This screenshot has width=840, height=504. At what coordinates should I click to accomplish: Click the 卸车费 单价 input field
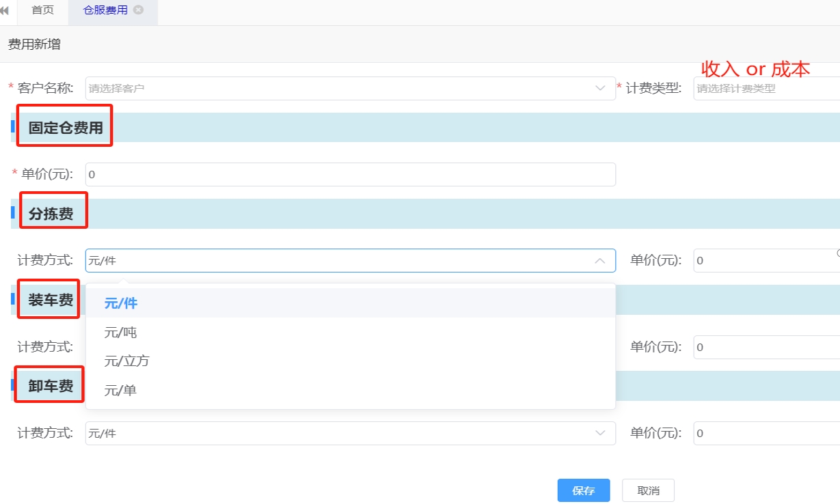(x=766, y=433)
